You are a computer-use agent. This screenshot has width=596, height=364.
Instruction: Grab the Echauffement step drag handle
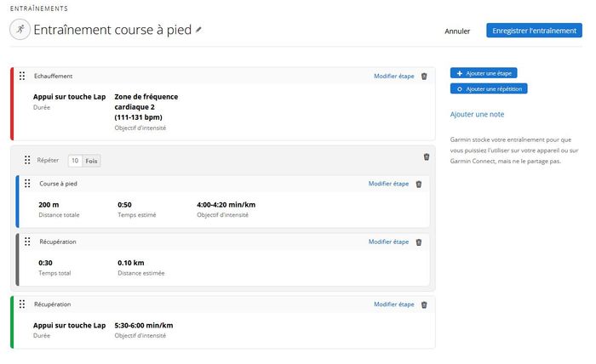[22, 77]
